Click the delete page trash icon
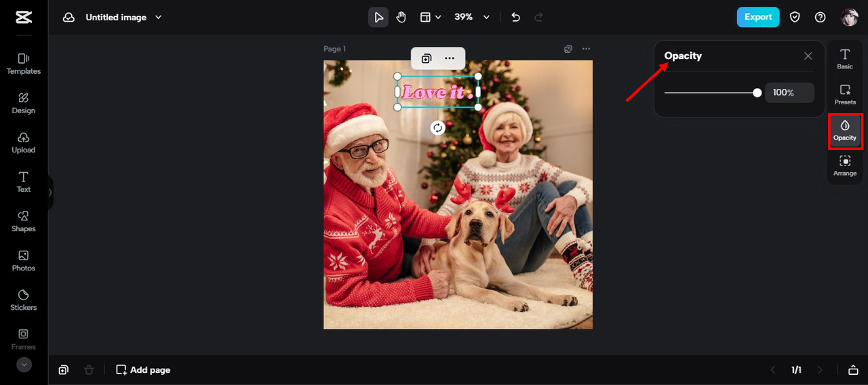This screenshot has width=868, height=385. coord(89,370)
